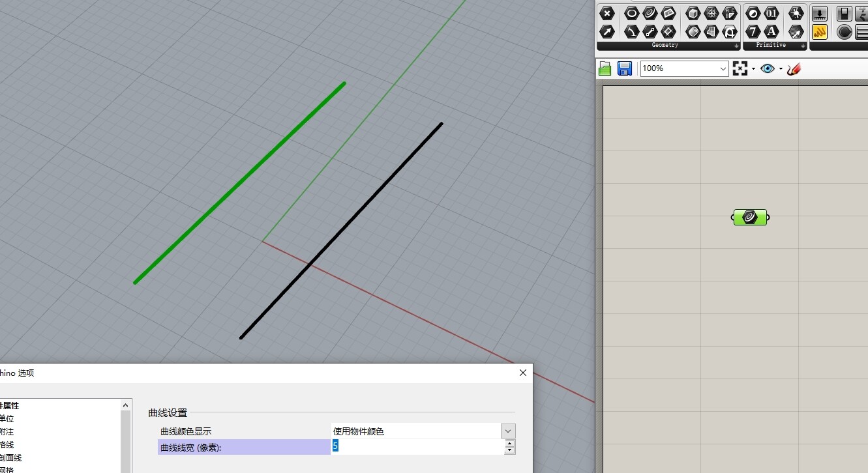Select the Text parameter icon showing A
The height and width of the screenshot is (473, 868).
point(771,31)
